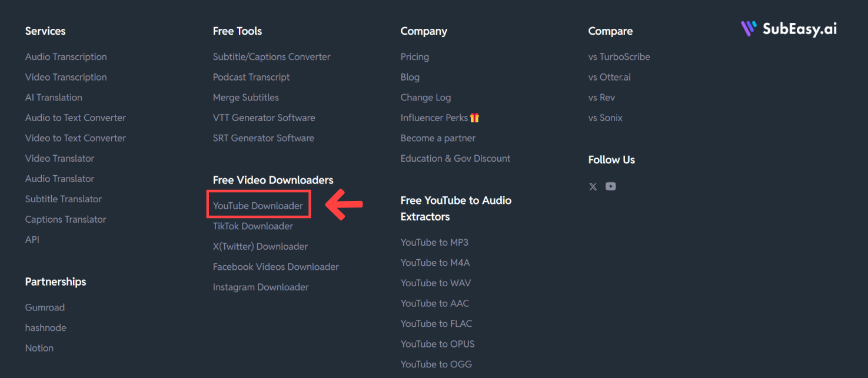This screenshot has width=868, height=378.
Task: Open Captions Translator page
Action: point(66,219)
